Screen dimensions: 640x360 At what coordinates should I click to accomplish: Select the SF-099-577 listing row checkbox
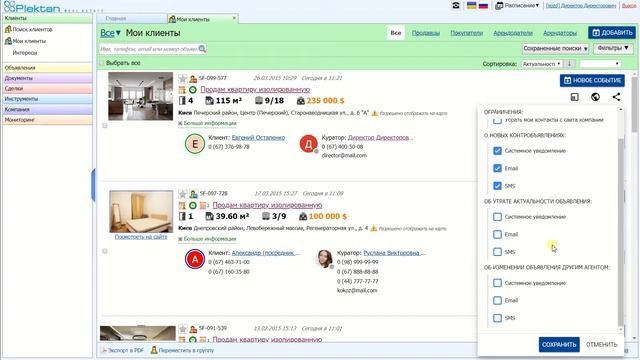click(105, 126)
